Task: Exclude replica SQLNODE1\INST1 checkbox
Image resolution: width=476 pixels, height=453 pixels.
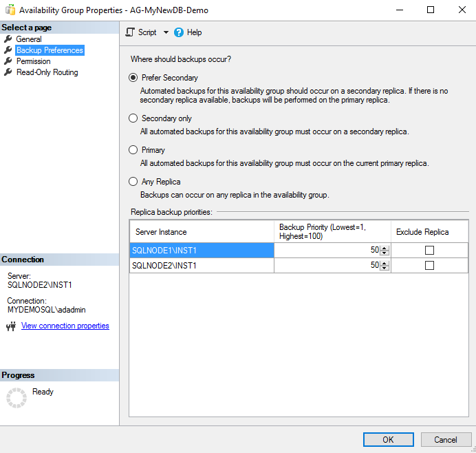Action: pyautogui.click(x=430, y=251)
